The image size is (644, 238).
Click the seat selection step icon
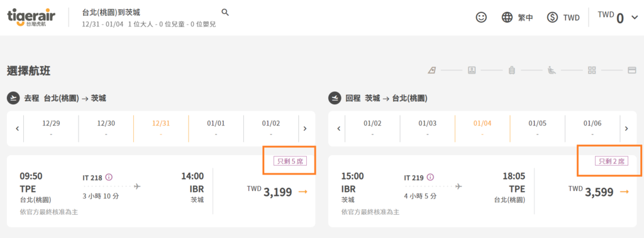tap(552, 70)
